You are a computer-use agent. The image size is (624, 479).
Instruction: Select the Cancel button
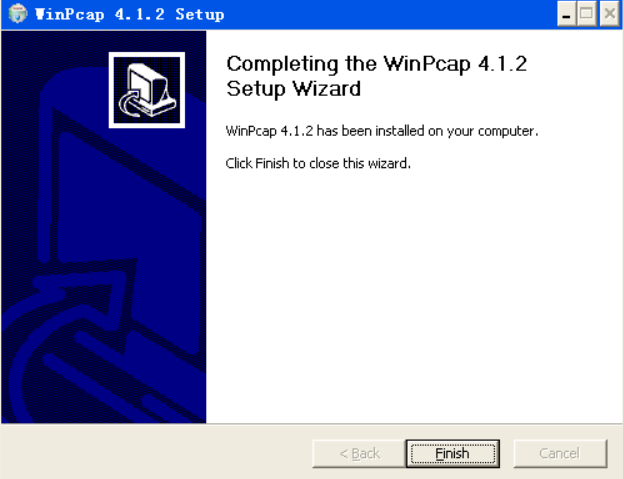click(560, 453)
